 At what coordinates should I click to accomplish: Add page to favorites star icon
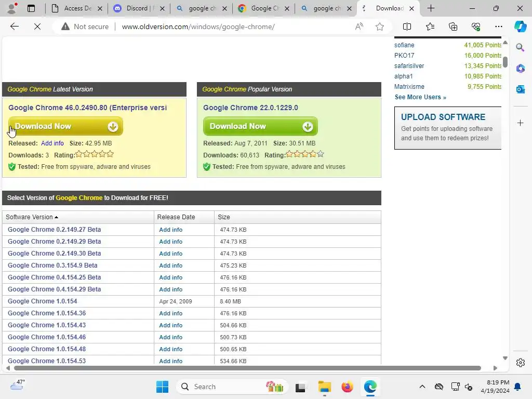(380, 26)
